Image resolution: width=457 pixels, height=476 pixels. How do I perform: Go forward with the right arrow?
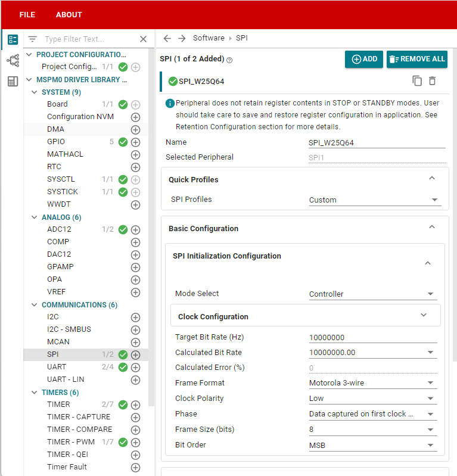click(x=182, y=38)
